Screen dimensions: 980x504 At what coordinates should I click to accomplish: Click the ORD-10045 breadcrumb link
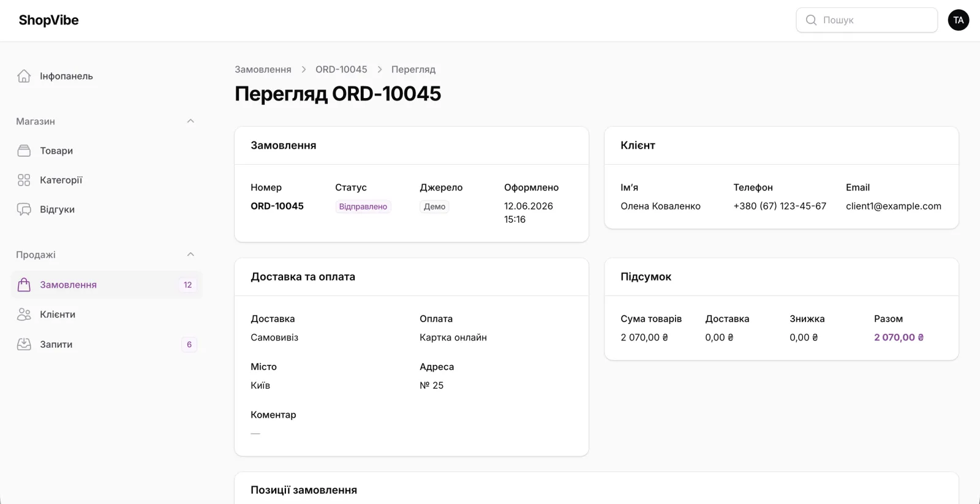(341, 69)
